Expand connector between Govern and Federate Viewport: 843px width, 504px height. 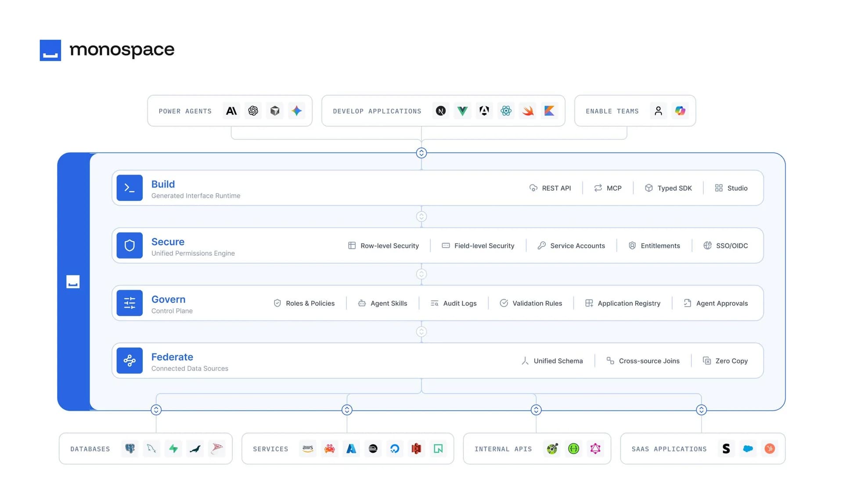[421, 332]
